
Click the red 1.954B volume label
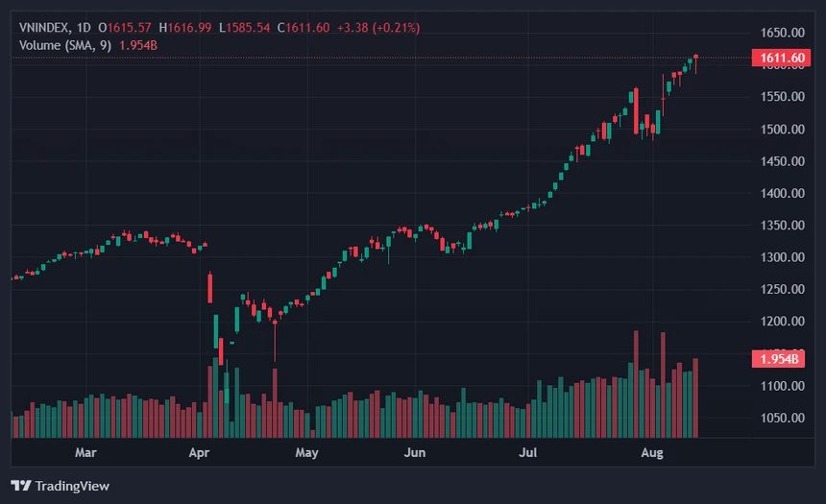pos(778,359)
